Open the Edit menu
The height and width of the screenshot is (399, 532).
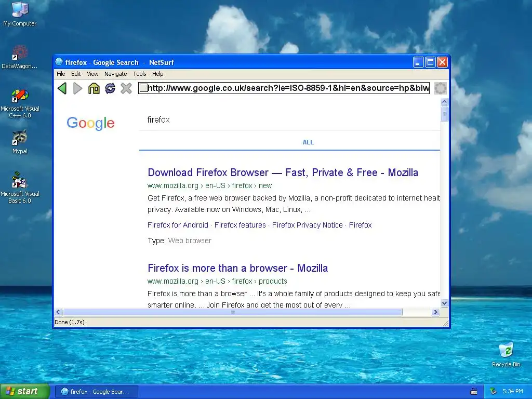tap(76, 74)
